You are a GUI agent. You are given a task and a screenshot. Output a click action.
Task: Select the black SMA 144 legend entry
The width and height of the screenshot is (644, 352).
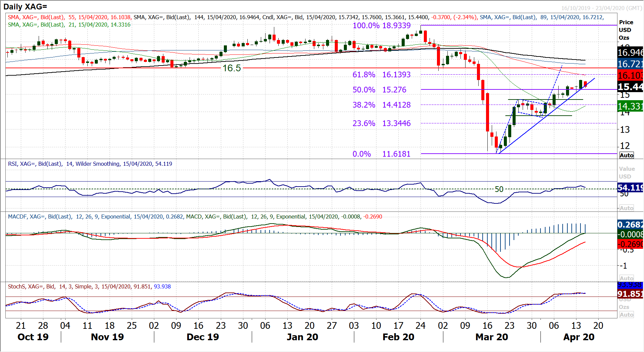pyautogui.click(x=197, y=17)
